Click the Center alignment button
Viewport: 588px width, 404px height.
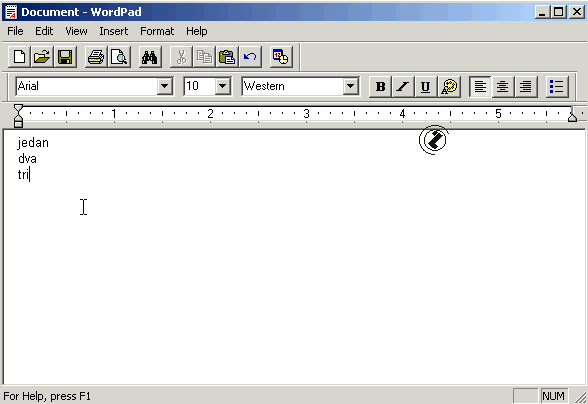pos(502,87)
